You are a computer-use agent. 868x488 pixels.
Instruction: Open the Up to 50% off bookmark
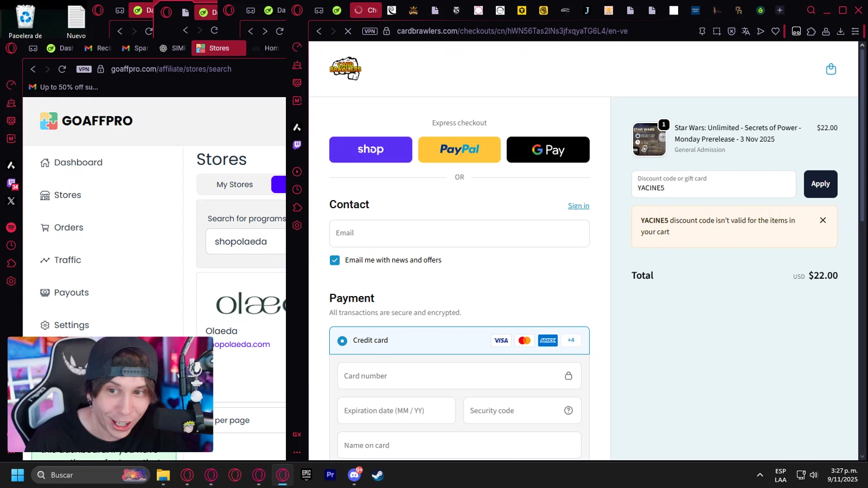point(64,87)
